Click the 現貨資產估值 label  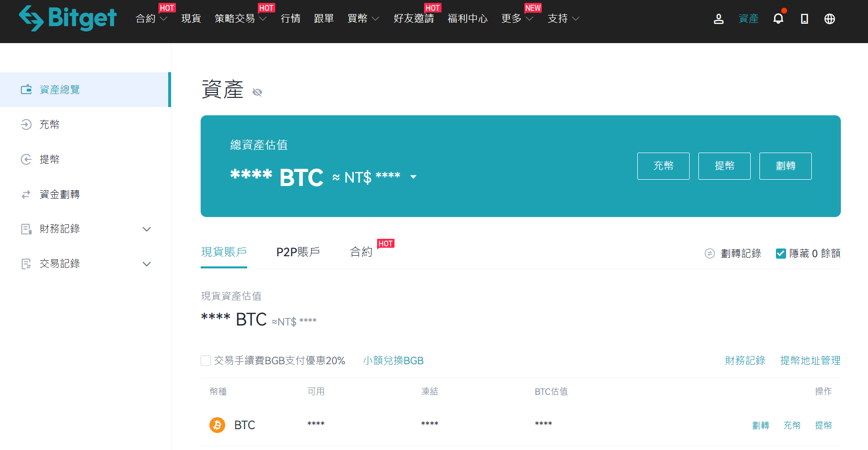coord(231,296)
